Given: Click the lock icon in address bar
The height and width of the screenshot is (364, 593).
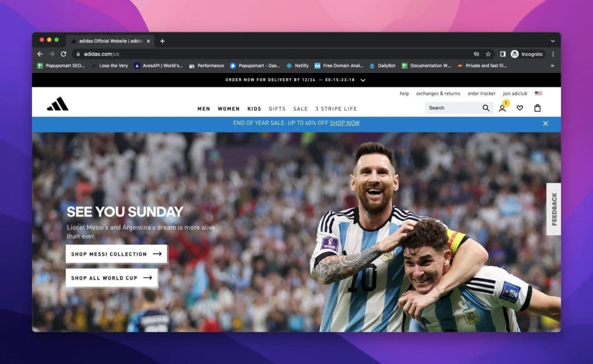Looking at the screenshot, I should tap(78, 54).
